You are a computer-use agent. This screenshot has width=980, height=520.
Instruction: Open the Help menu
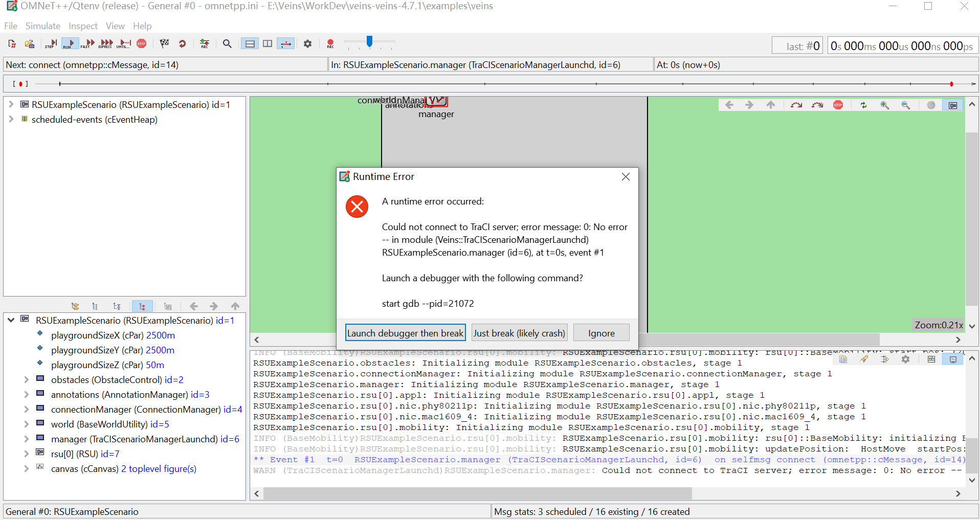click(142, 26)
